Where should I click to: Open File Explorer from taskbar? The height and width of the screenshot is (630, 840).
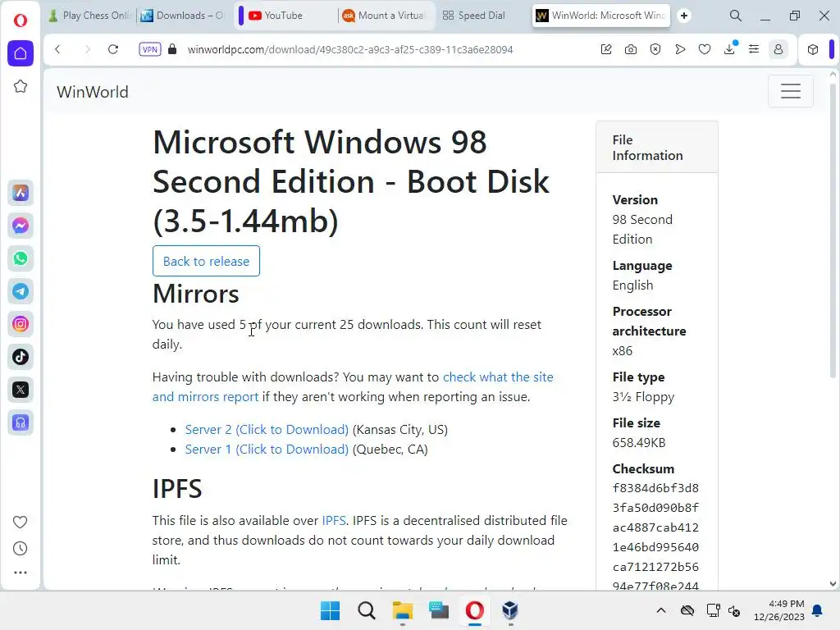[x=402, y=610]
